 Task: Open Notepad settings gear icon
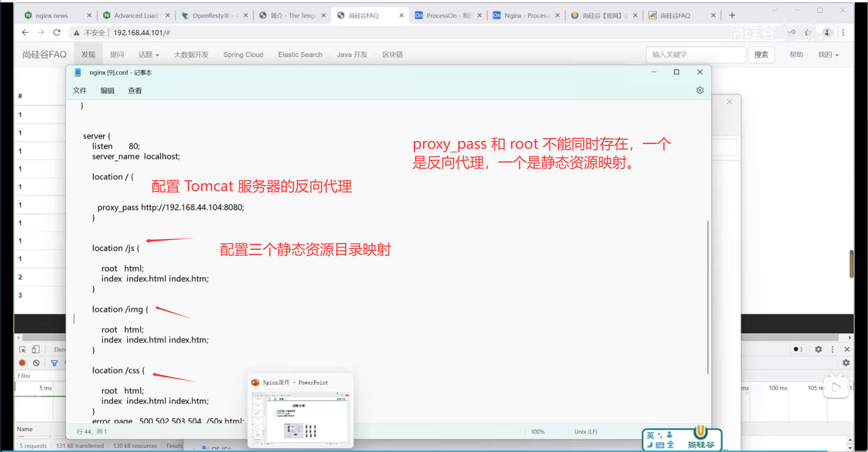pos(700,90)
